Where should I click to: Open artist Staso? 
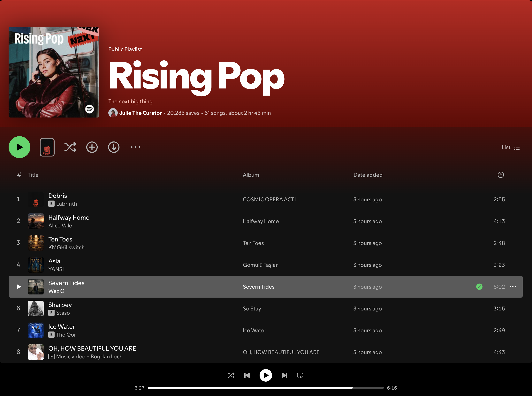pos(63,313)
